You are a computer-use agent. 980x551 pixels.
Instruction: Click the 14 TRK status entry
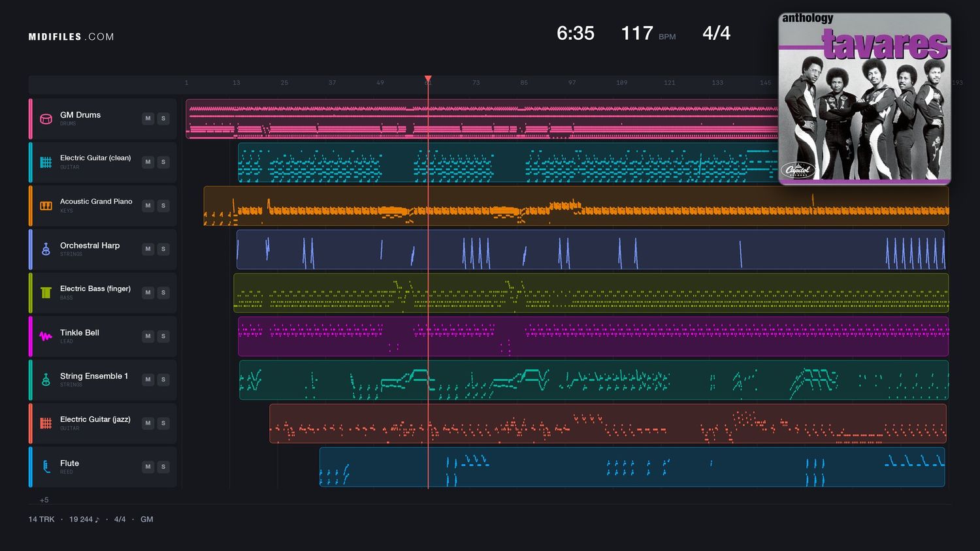click(x=41, y=520)
